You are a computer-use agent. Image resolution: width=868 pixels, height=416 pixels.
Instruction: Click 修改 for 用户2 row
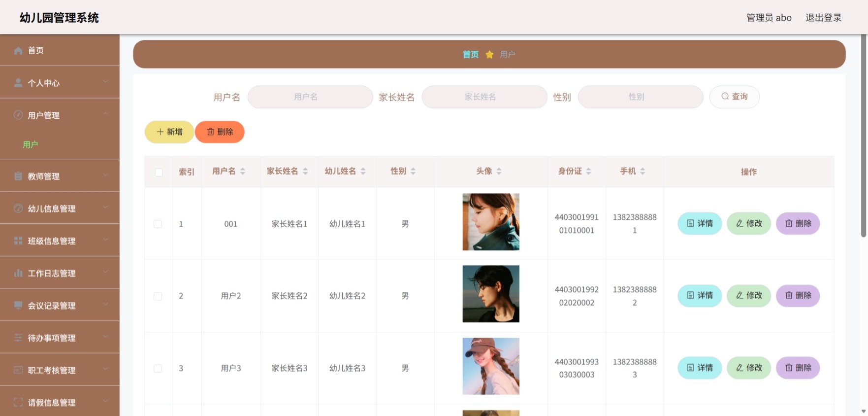click(x=749, y=295)
